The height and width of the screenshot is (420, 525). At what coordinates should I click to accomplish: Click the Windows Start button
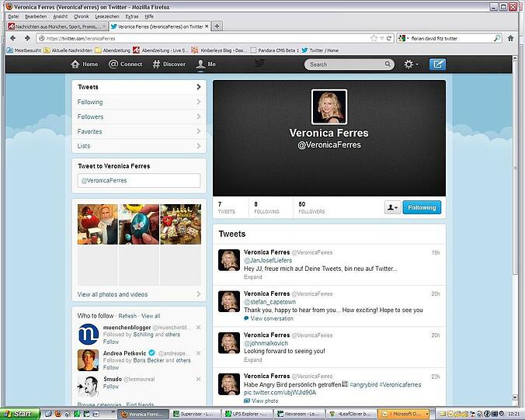pos(20,414)
